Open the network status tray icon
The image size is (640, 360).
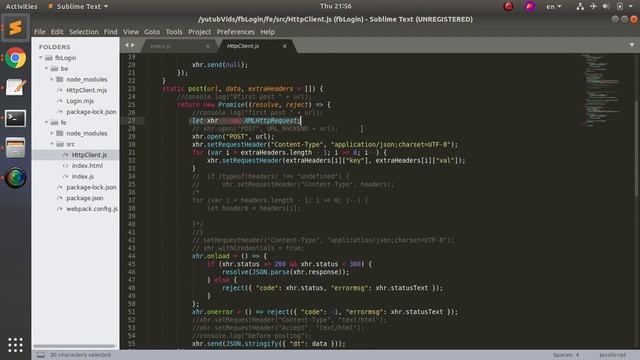pyautogui.click(x=580, y=6)
